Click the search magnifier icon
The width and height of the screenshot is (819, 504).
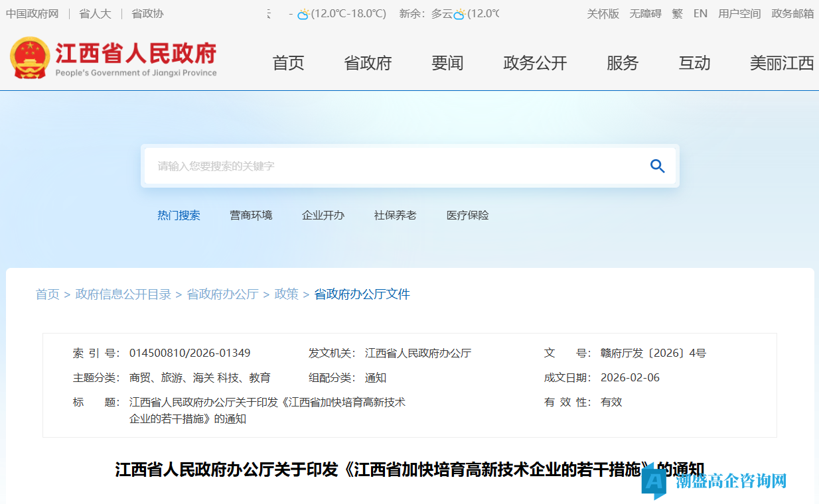(657, 166)
